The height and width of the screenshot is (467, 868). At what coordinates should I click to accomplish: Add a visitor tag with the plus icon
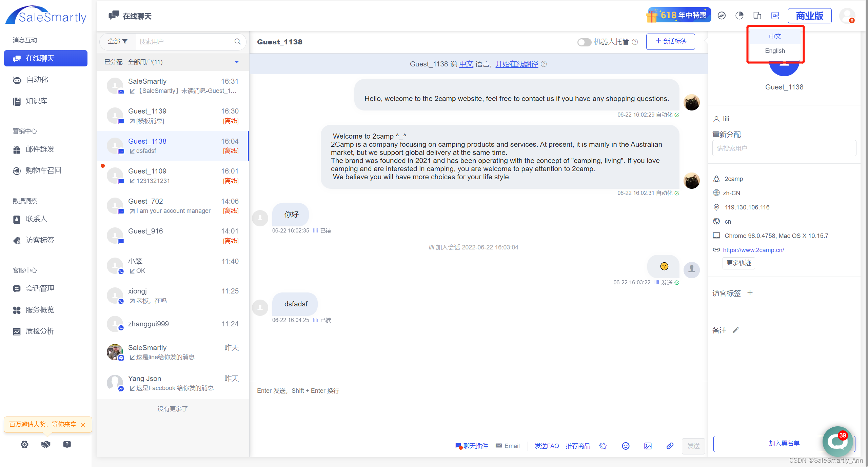coord(750,293)
